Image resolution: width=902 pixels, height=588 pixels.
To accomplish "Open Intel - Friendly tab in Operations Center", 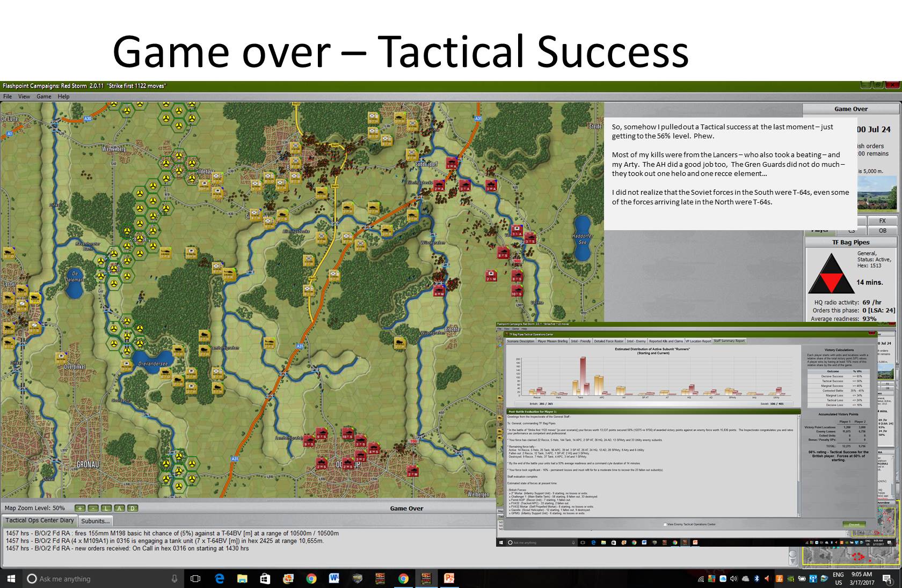I will (x=581, y=341).
